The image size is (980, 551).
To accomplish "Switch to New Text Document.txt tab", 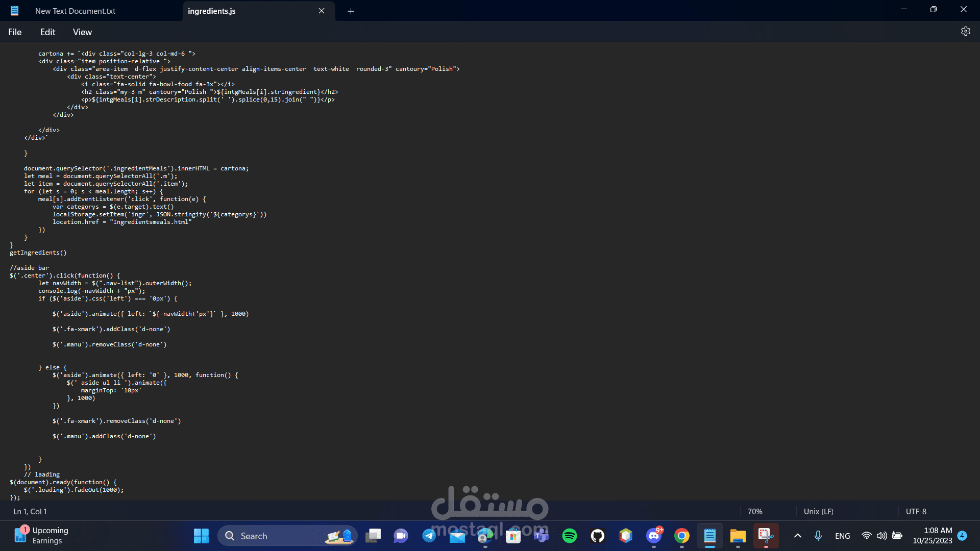I will click(x=75, y=11).
